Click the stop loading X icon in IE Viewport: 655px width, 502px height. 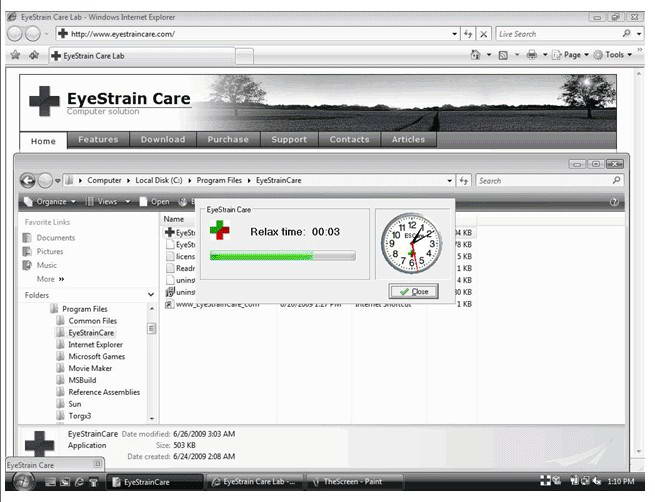(x=483, y=34)
